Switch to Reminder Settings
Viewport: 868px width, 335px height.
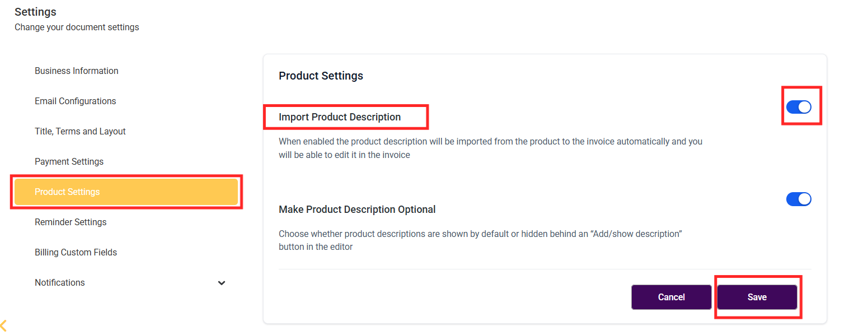pos(71,222)
